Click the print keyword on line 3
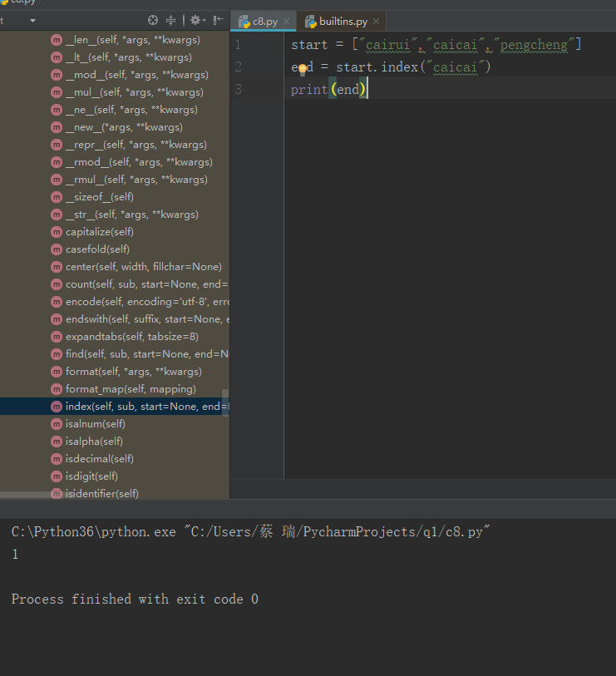The image size is (616, 676). point(309,90)
